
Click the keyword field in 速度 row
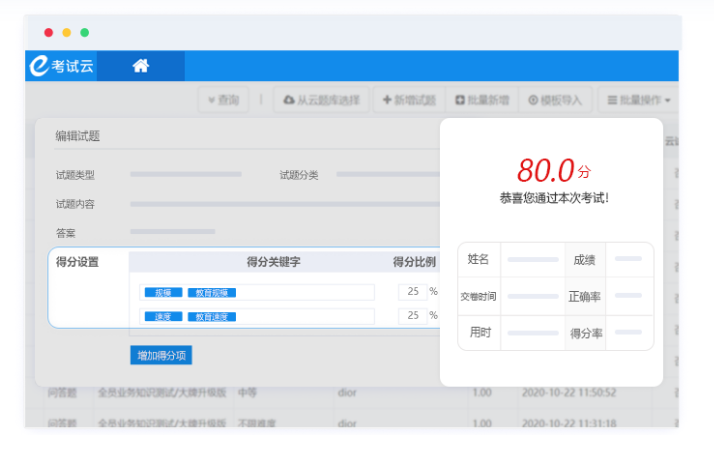click(x=305, y=316)
